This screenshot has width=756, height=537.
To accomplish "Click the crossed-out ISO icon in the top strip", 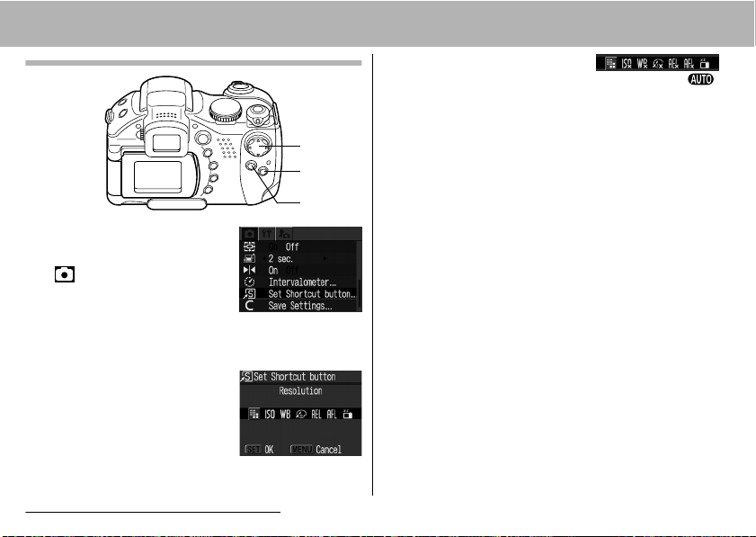I will [x=627, y=63].
